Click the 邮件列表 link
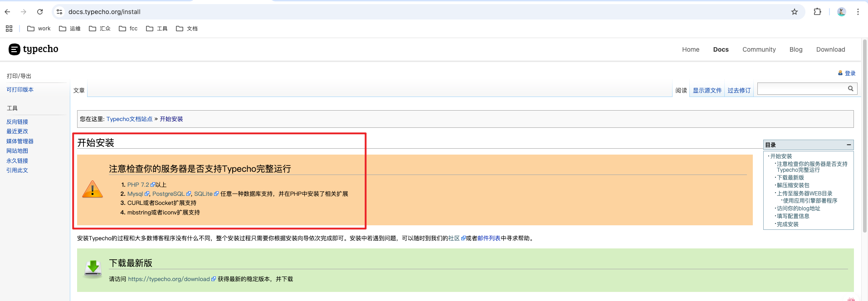Screen dimensions: 868x301 (489, 238)
